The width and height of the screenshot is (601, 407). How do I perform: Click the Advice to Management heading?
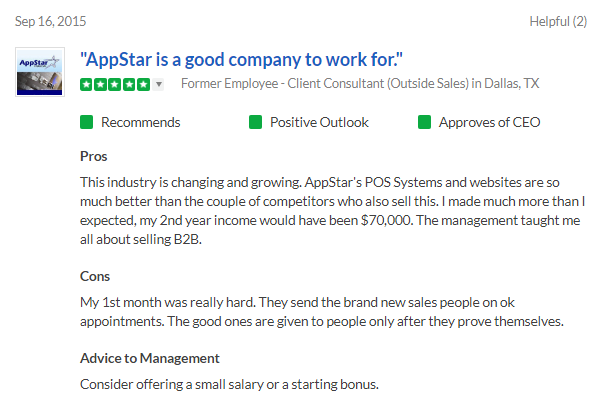pos(150,358)
